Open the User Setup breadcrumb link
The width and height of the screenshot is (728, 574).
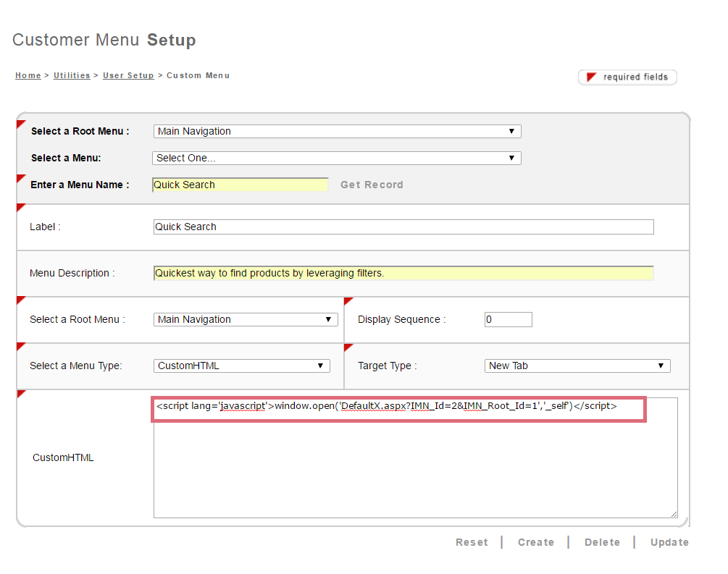click(x=128, y=75)
